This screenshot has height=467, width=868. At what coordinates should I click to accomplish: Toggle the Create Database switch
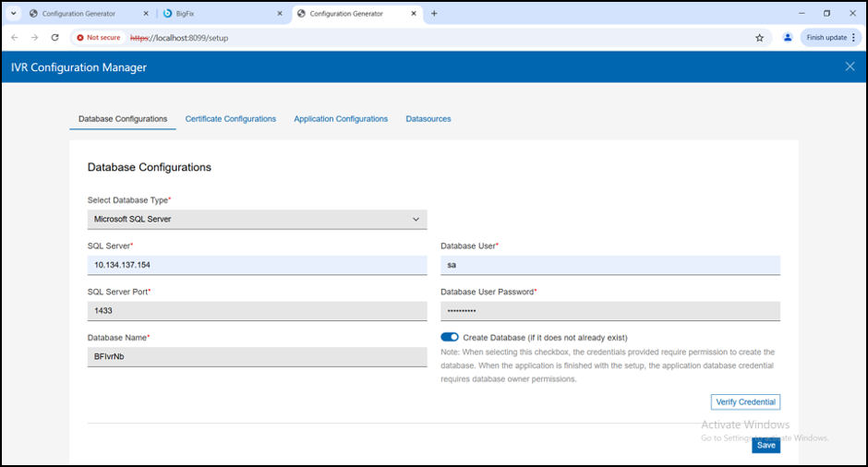(450, 338)
